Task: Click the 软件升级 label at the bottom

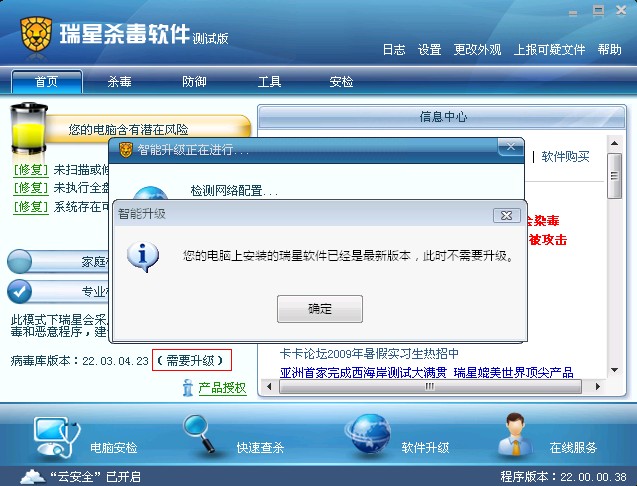Action: [425, 448]
